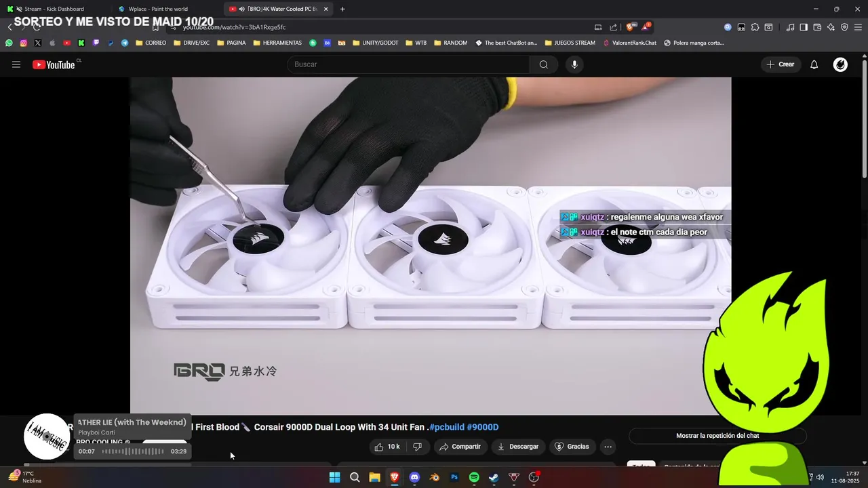Reload the current page
The image size is (868, 488).
click(37, 27)
